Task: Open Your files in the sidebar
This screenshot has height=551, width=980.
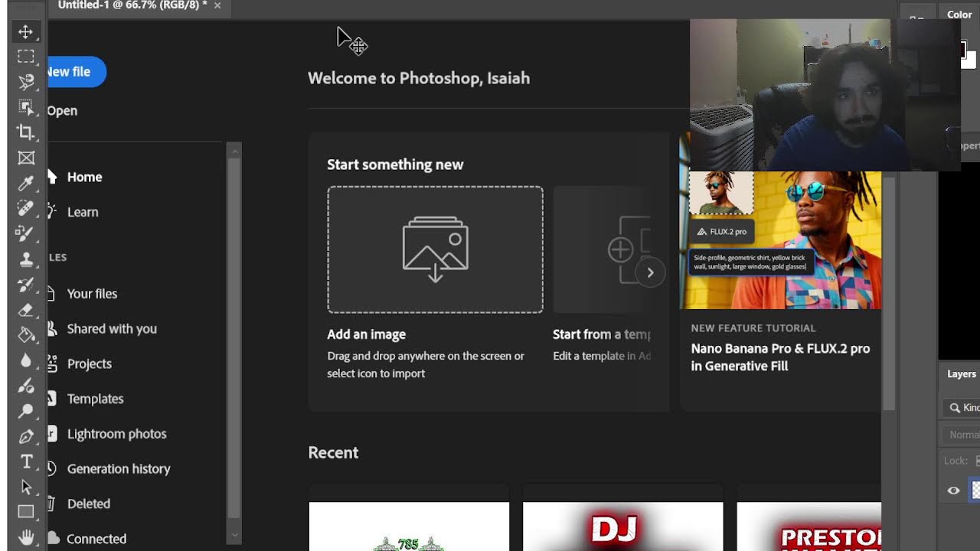Action: (x=92, y=293)
